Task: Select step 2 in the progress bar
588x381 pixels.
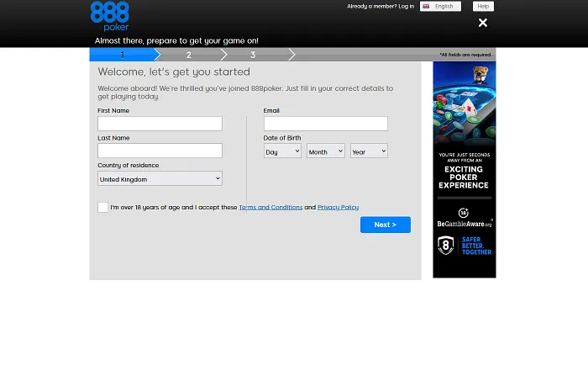Action: (189, 55)
